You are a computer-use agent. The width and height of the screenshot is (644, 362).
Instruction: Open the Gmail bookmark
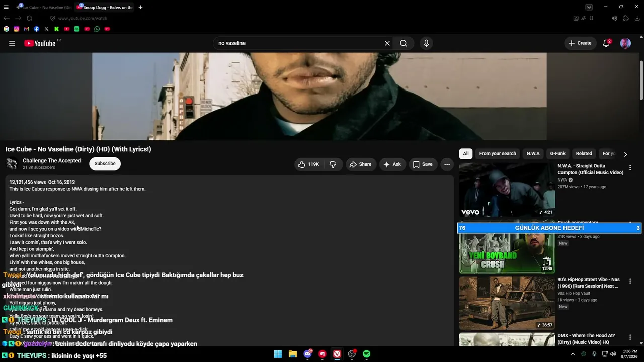[x=27, y=29]
